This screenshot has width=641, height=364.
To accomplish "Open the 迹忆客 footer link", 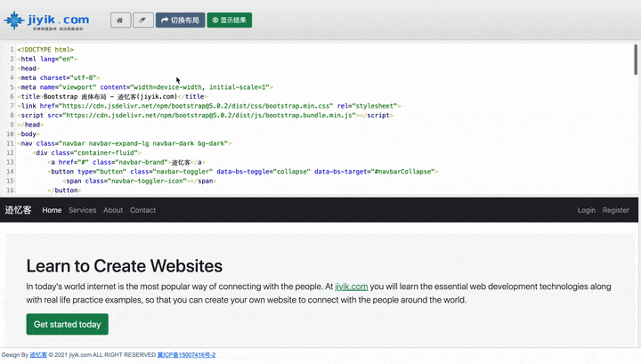I will click(38, 354).
